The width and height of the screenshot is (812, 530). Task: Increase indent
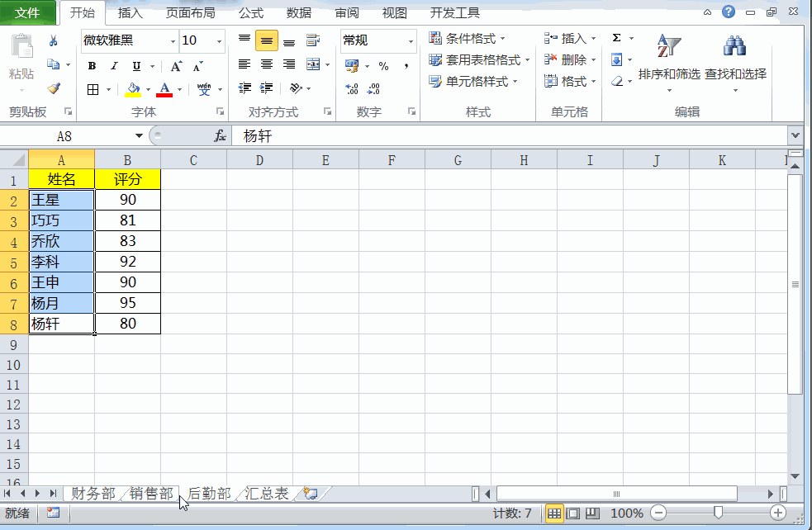click(x=267, y=88)
